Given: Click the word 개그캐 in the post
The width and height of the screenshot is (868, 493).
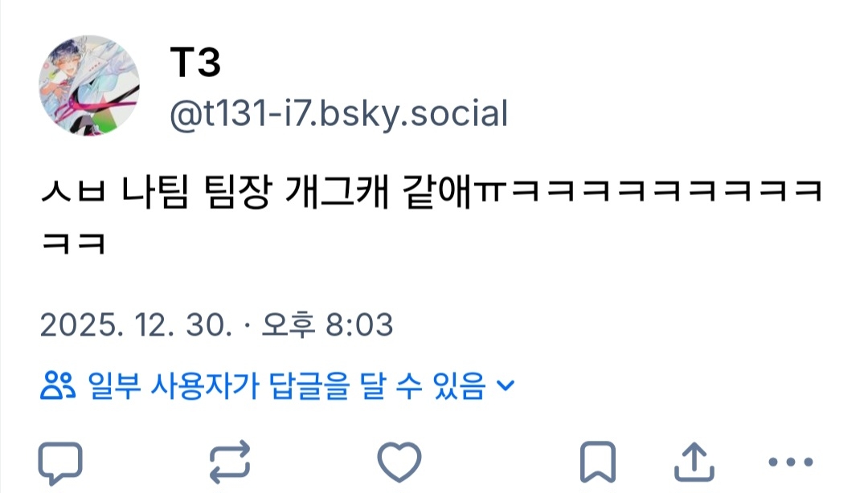Looking at the screenshot, I should 337,192.
